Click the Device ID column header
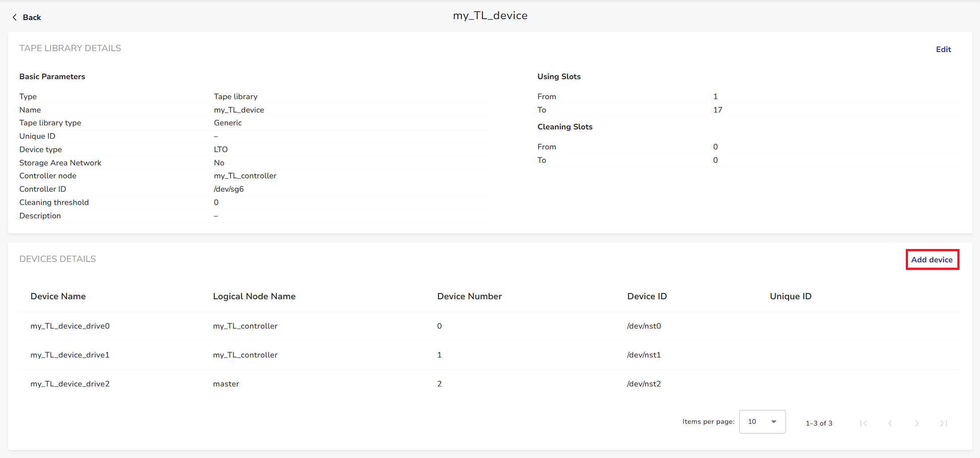 pyautogui.click(x=647, y=296)
